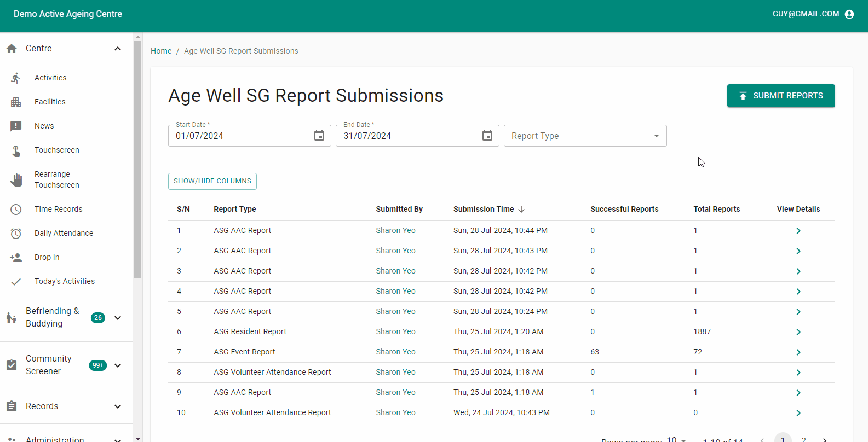Open details chevron for row 8

tap(798, 373)
